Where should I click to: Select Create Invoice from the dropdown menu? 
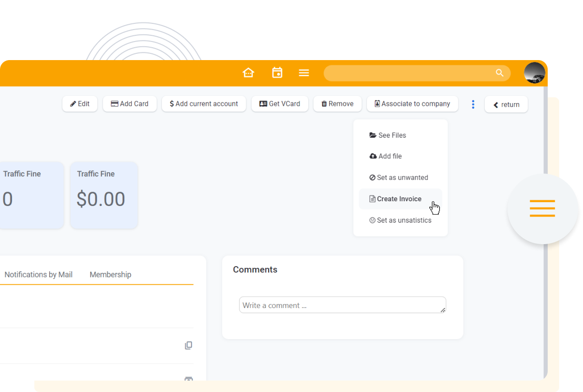pyautogui.click(x=398, y=199)
